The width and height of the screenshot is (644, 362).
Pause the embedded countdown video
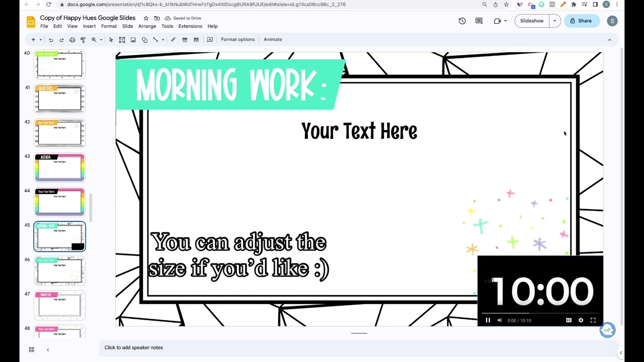coord(488,320)
